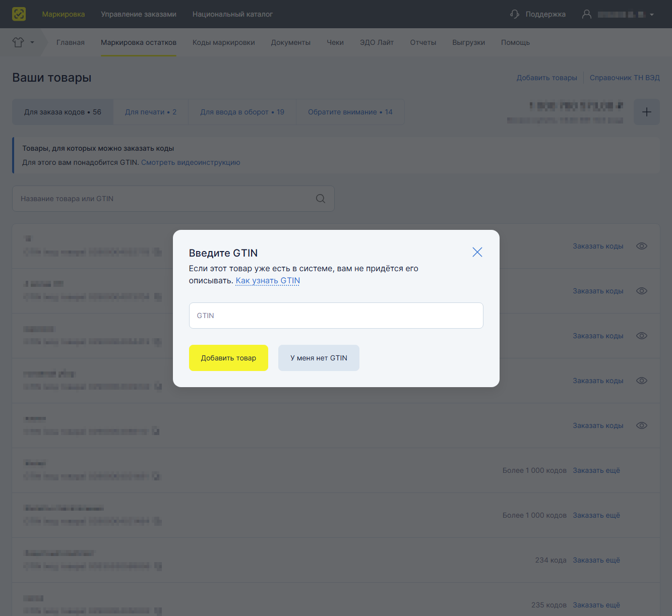This screenshot has width=672, height=616.
Task: Open the Справочник ТН ВЭД link
Action: [x=625, y=78]
